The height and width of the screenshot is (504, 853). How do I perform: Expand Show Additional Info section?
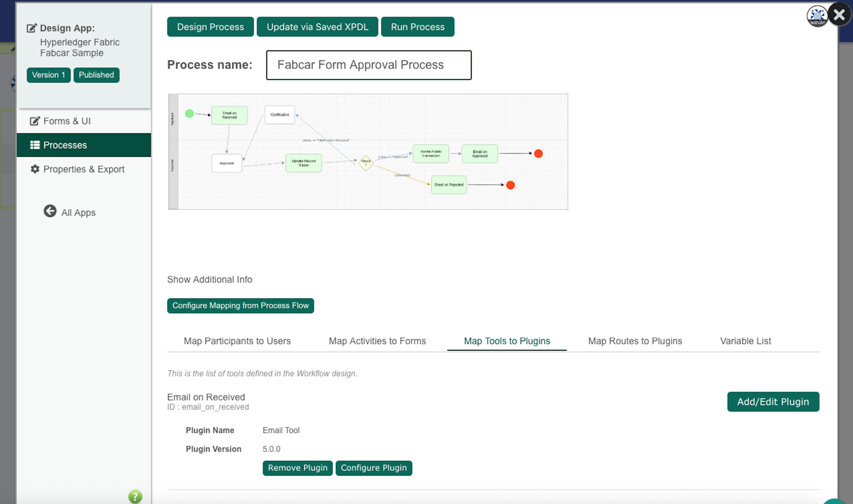tap(209, 279)
